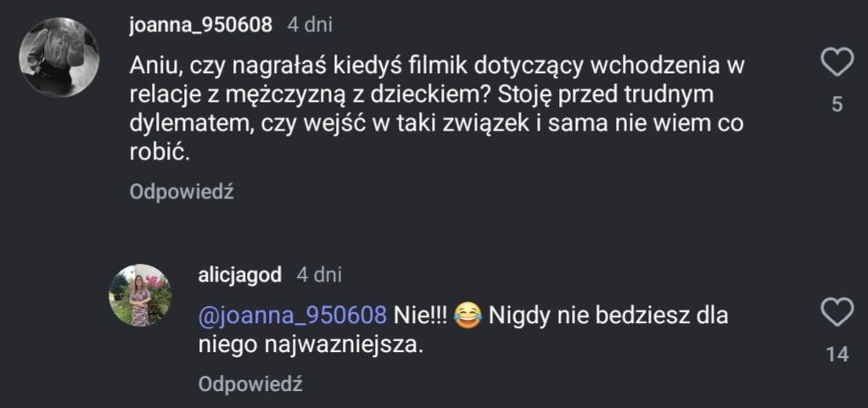Viewport: 868px width, 408px height.
Task: Click the username joanna_950608 above the comment
Action: point(200,25)
